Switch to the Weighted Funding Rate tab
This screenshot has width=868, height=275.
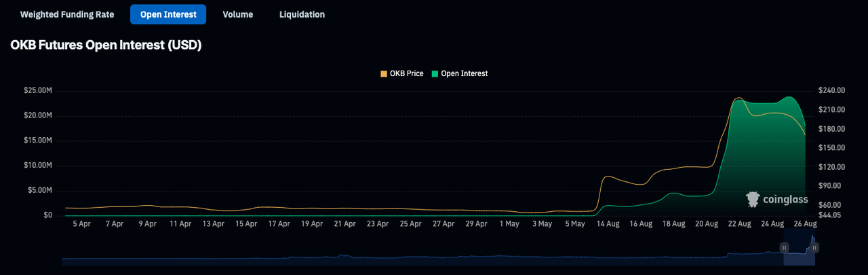pyautogui.click(x=66, y=14)
